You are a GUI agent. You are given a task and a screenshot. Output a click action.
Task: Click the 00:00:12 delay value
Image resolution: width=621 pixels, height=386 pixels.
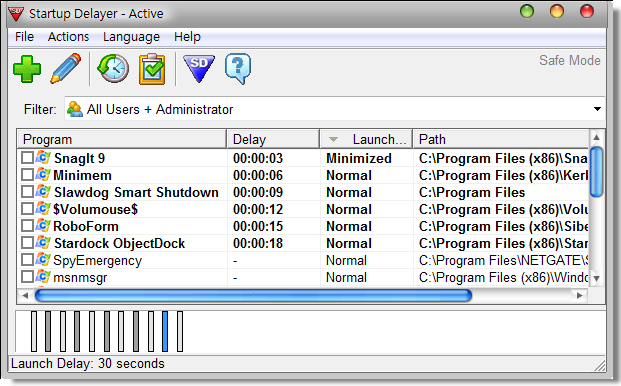258,209
